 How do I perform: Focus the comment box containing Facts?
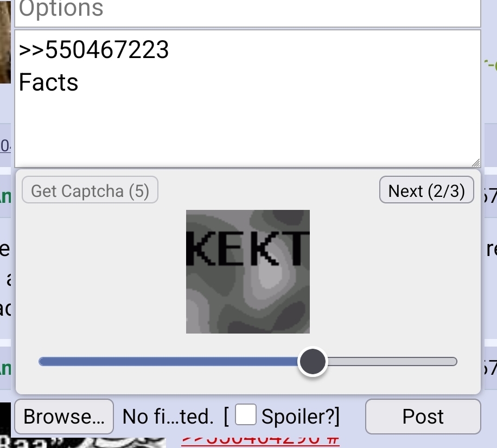[x=247, y=99]
